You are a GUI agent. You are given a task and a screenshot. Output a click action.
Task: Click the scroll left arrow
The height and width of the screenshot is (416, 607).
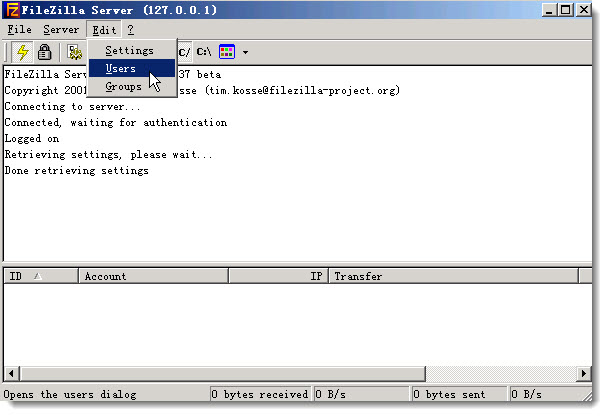click(12, 373)
